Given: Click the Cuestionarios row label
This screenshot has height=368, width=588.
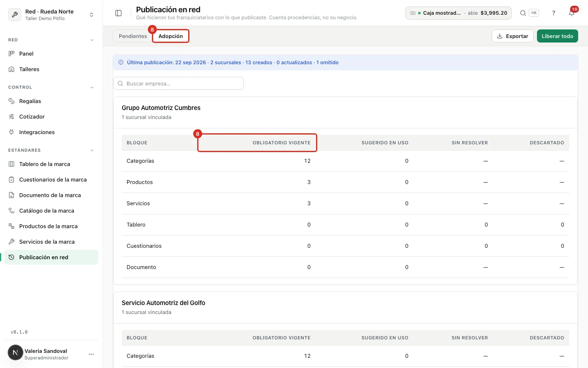Looking at the screenshot, I should click(x=144, y=246).
